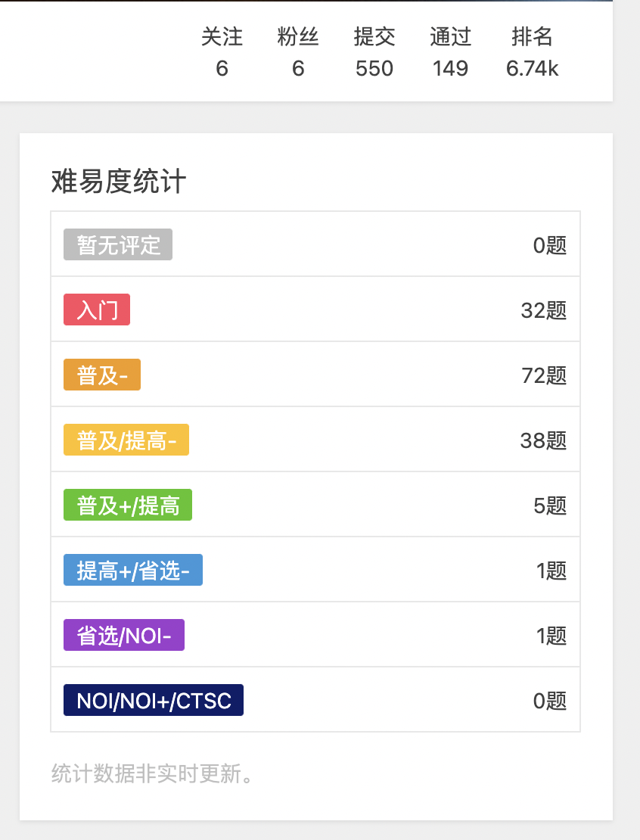Click the 5题 count value
This screenshot has height=840, width=640.
coord(550,506)
